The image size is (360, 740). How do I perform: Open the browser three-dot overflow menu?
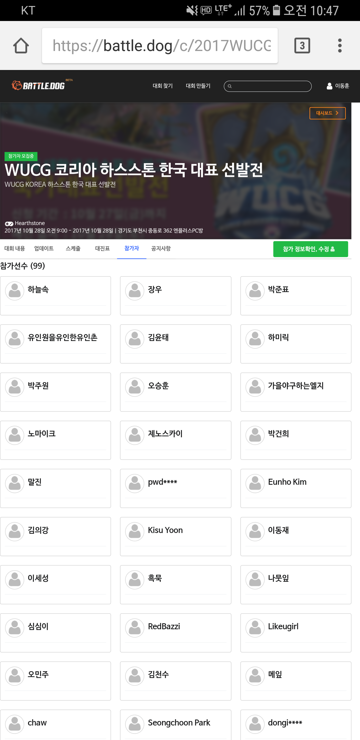339,46
